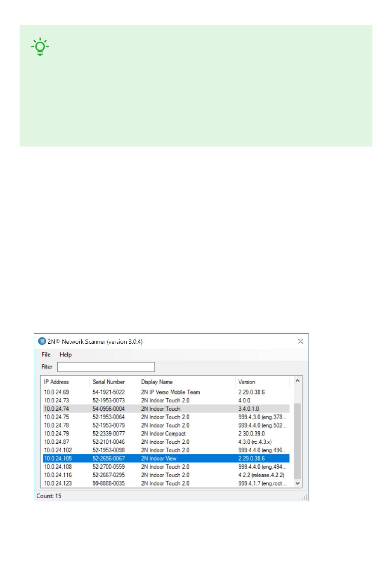Select the row with IP 10.0.24.123

point(166,483)
